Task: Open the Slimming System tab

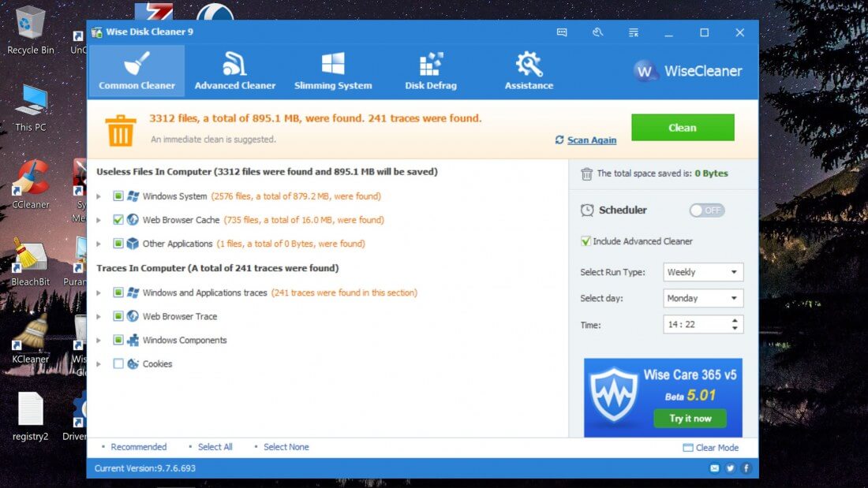Action: click(333, 71)
